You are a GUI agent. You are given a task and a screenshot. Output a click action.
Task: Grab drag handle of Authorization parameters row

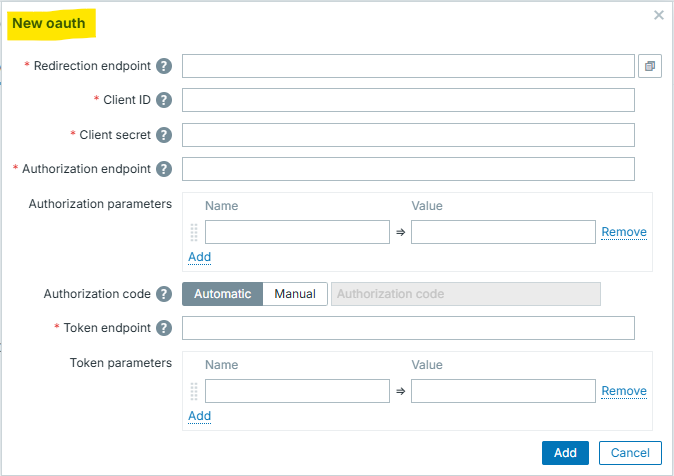[194, 232]
